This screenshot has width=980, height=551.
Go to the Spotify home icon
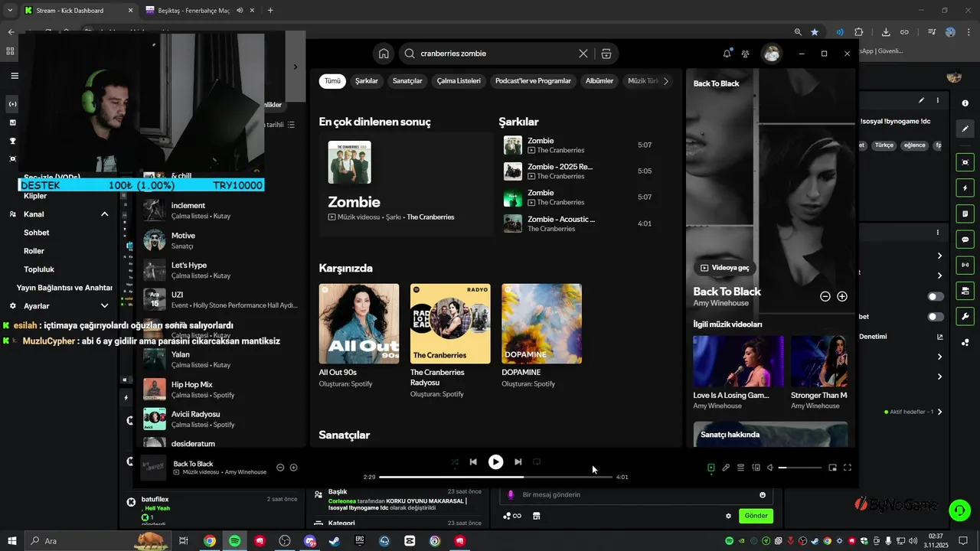pyautogui.click(x=384, y=54)
